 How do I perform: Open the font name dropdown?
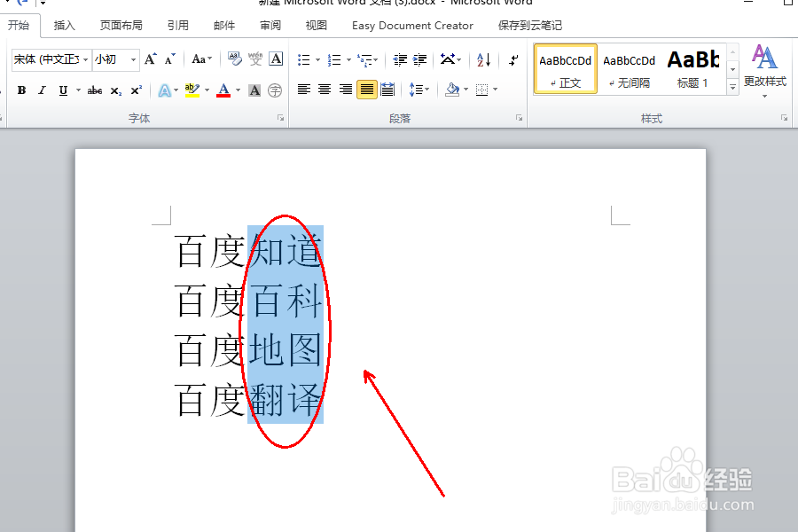pyautogui.click(x=85, y=59)
